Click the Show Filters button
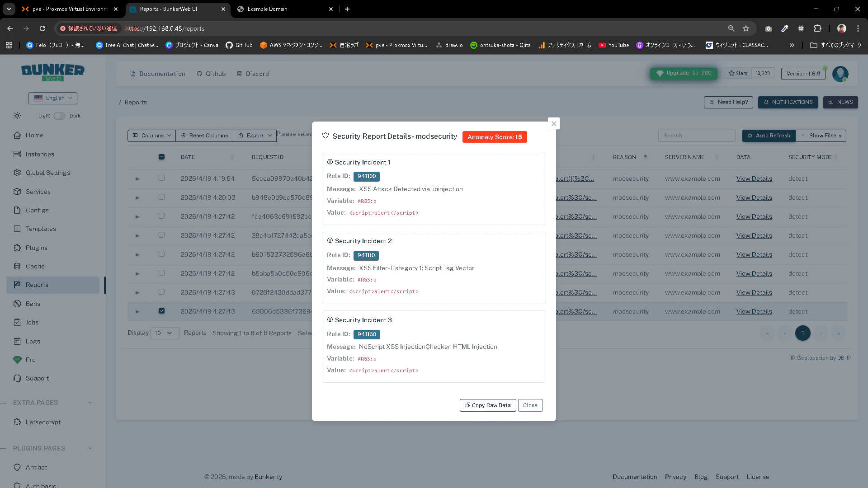This screenshot has height=488, width=868. point(821,136)
